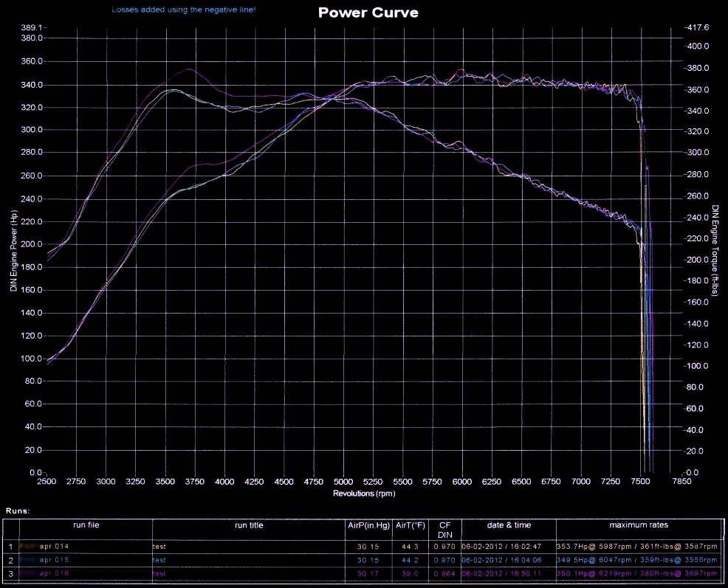Click the 'CF DIN' column header
The image size is (728, 588).
pos(444,530)
